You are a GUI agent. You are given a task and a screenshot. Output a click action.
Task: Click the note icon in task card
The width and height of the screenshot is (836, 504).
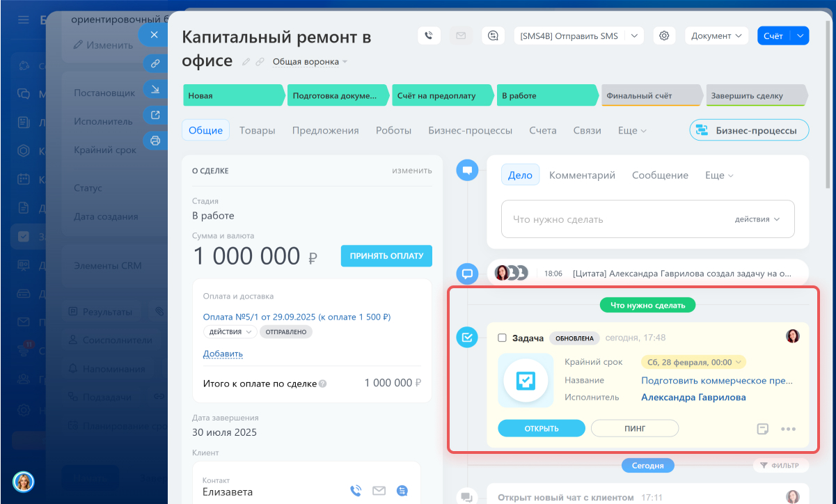(x=763, y=429)
